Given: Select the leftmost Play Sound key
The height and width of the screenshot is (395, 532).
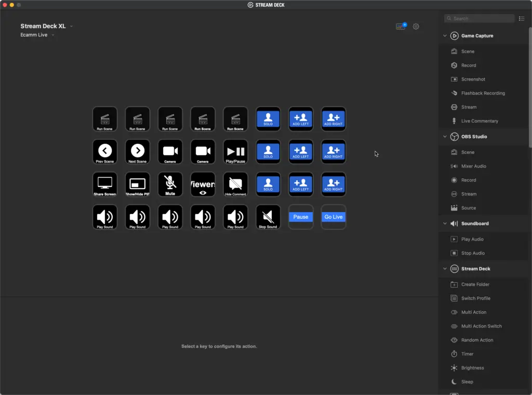Looking at the screenshot, I should [105, 217].
